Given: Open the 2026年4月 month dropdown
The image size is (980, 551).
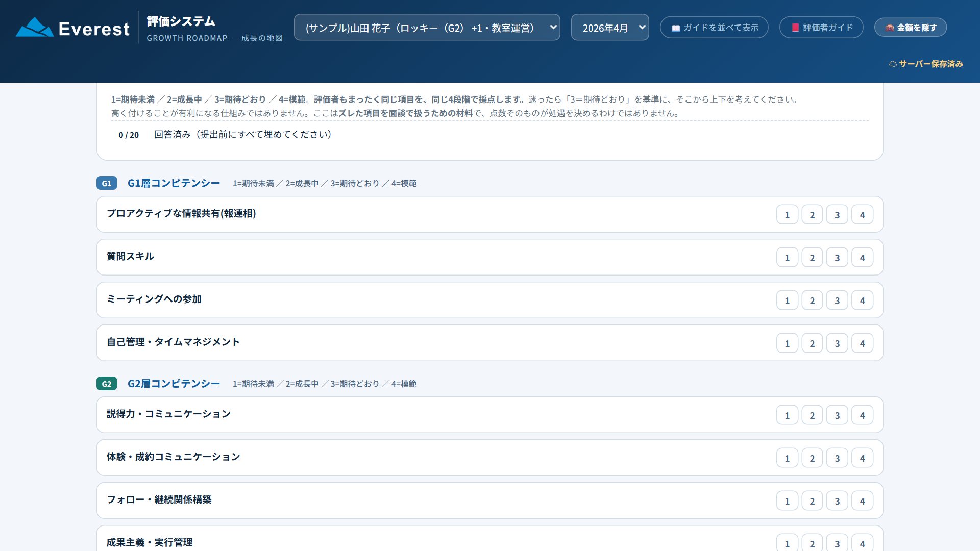Looking at the screenshot, I should (610, 28).
